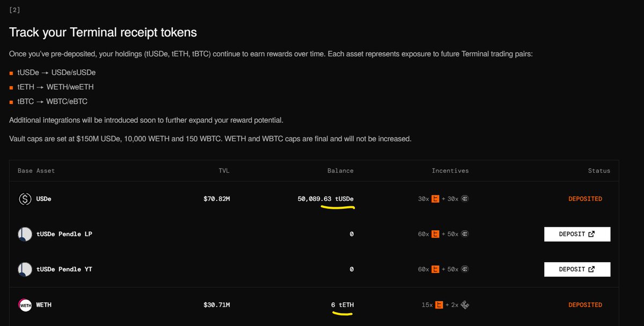The width and height of the screenshot is (644, 326).
Task: Click the $70.82M TVL value
Action: coord(217,199)
